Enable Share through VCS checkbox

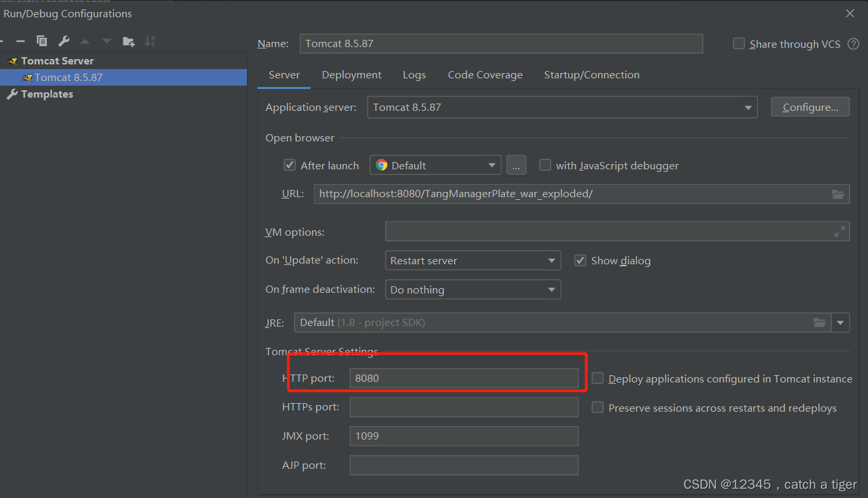pos(739,44)
